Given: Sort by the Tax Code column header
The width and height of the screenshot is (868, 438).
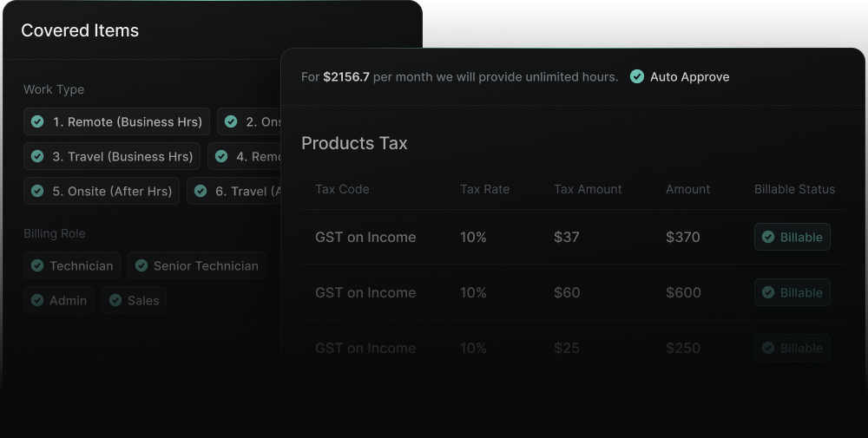Looking at the screenshot, I should (x=342, y=189).
